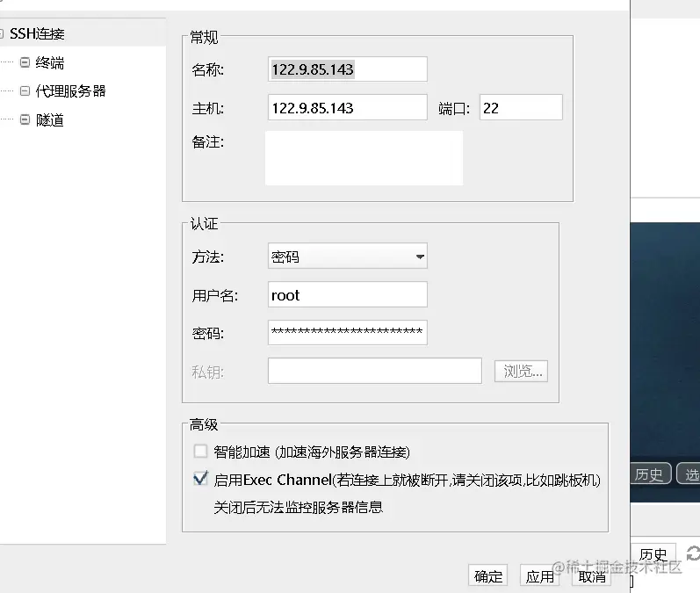Click the icon beside 代理服务器
Viewport: 700px width, 593px height.
point(25,91)
